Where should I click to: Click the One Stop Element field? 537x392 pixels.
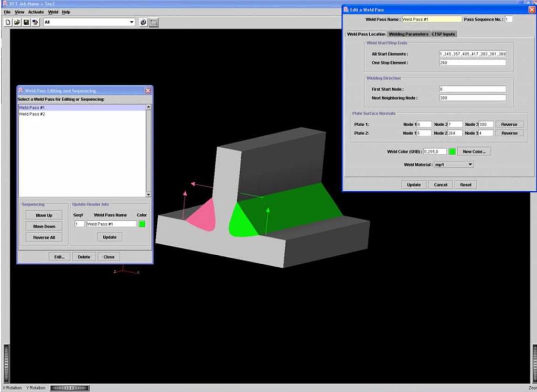pos(472,63)
